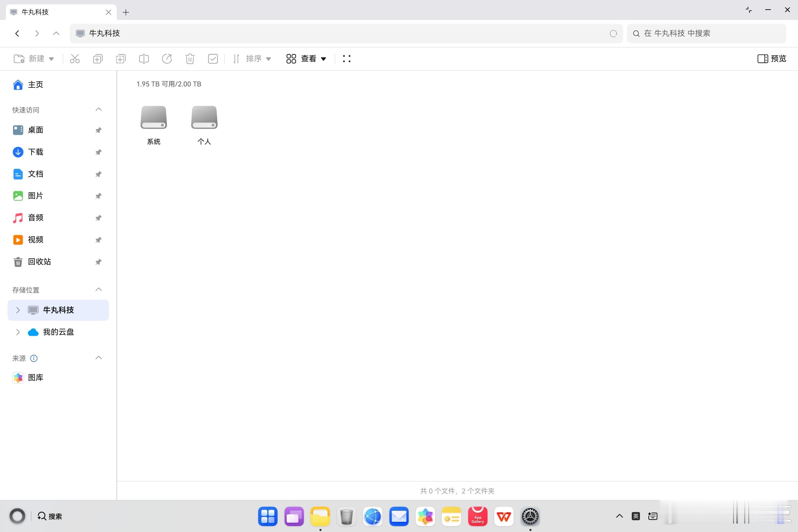Unpin 文档 from quick access
The image size is (798, 532).
click(x=98, y=174)
